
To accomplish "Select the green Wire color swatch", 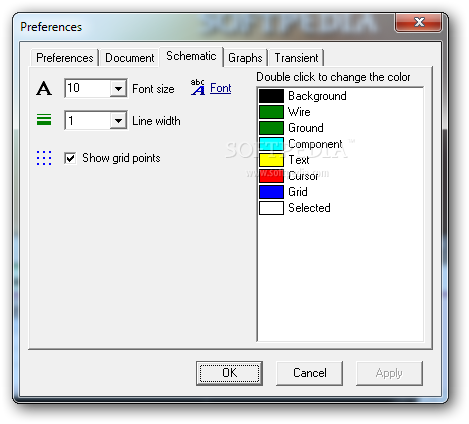I will tap(271, 112).
